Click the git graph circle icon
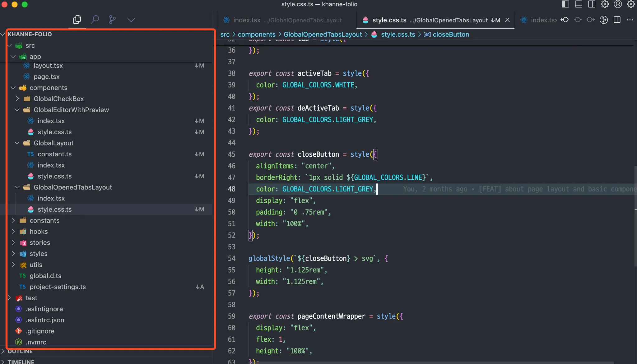 coord(604,20)
